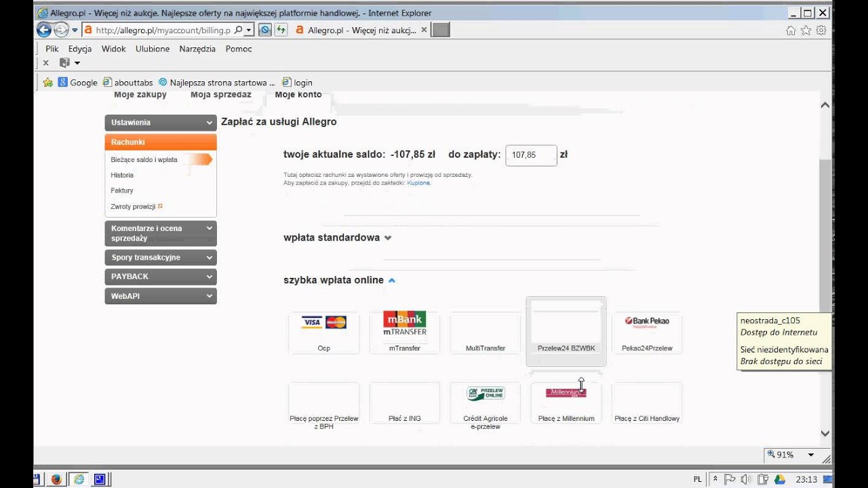868x488 pixels.
Task: Switch to Moje konto tab
Action: pos(298,95)
